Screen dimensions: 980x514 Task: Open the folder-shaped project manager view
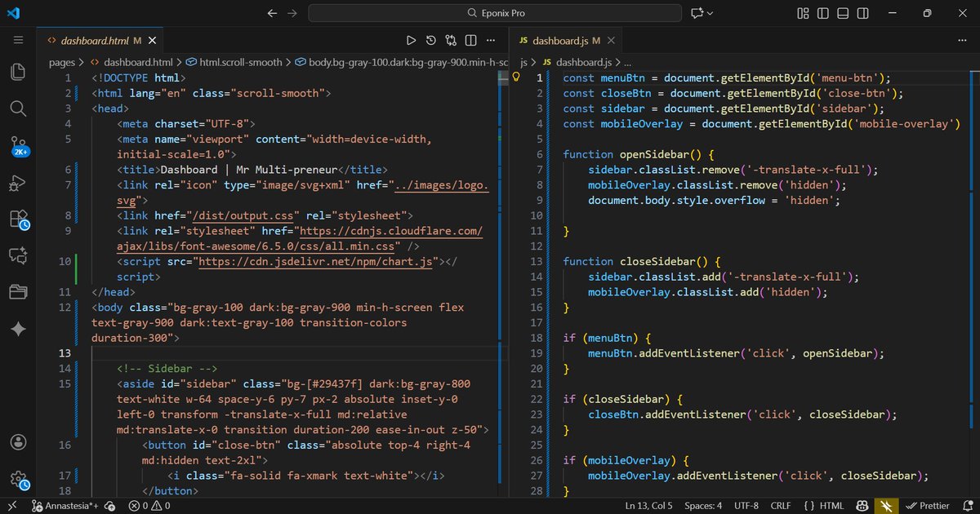[18, 292]
